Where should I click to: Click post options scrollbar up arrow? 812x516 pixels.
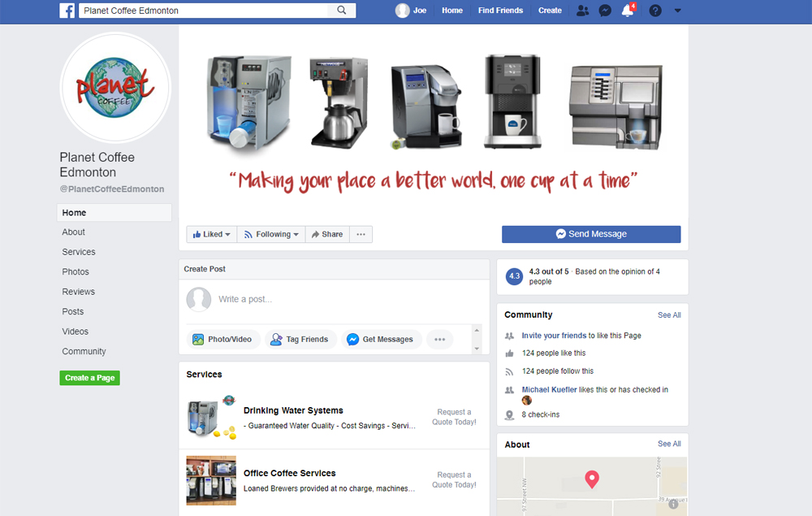point(477,331)
